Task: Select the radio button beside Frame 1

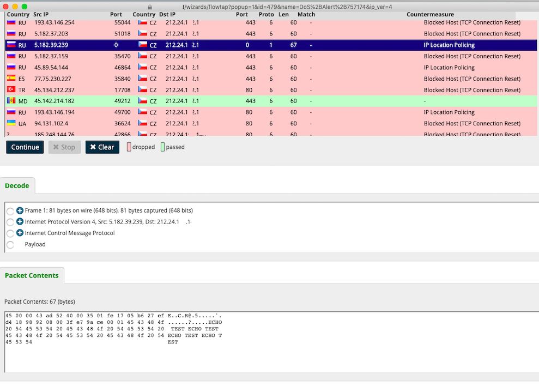Action: tap(10, 211)
